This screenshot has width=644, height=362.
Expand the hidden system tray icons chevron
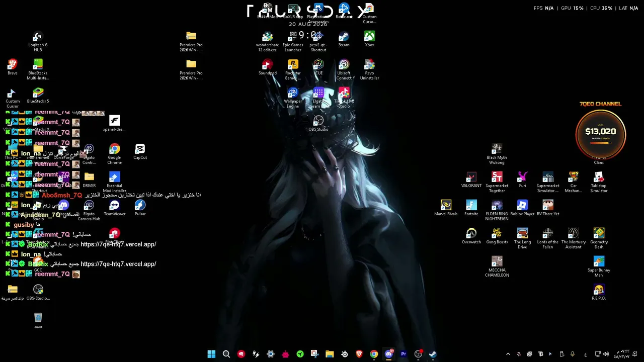[508, 354]
